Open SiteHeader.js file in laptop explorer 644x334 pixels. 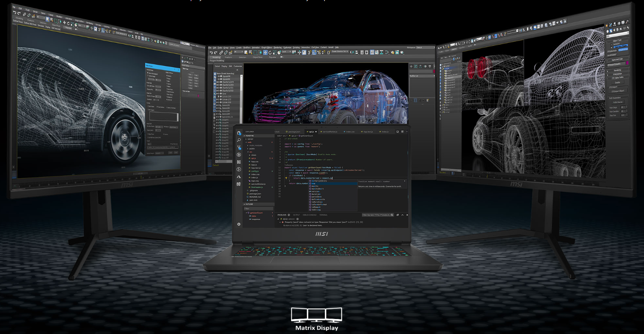pos(257,187)
